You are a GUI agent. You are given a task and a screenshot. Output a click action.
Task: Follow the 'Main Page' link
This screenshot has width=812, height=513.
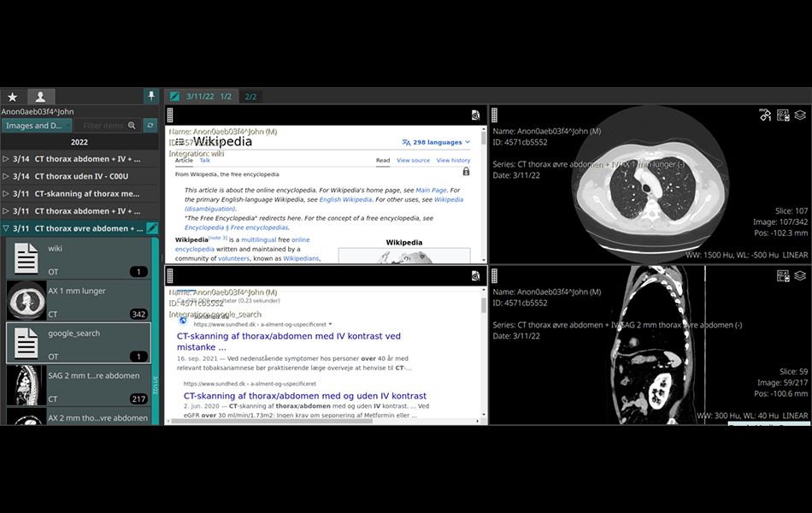point(431,190)
